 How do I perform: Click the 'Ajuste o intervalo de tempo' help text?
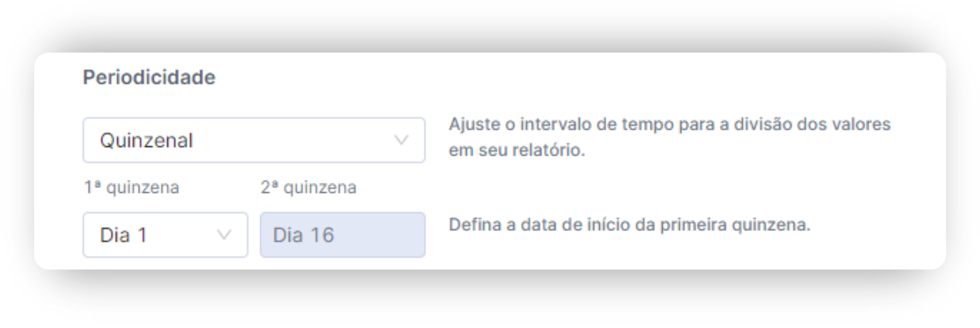pyautogui.click(x=669, y=124)
